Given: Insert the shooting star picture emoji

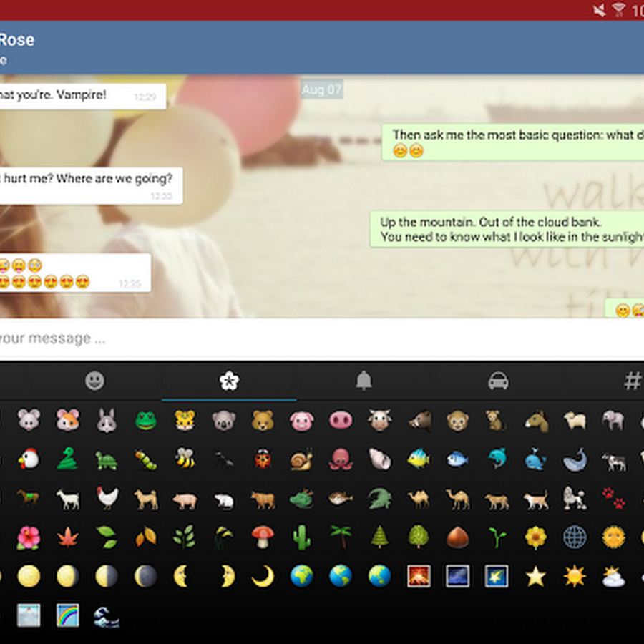Looking at the screenshot, I should pos(497,576).
